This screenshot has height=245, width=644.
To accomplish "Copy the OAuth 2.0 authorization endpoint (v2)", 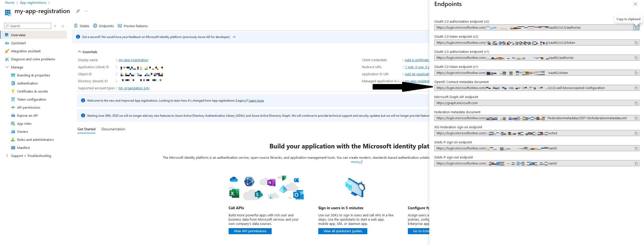I will click(636, 28).
